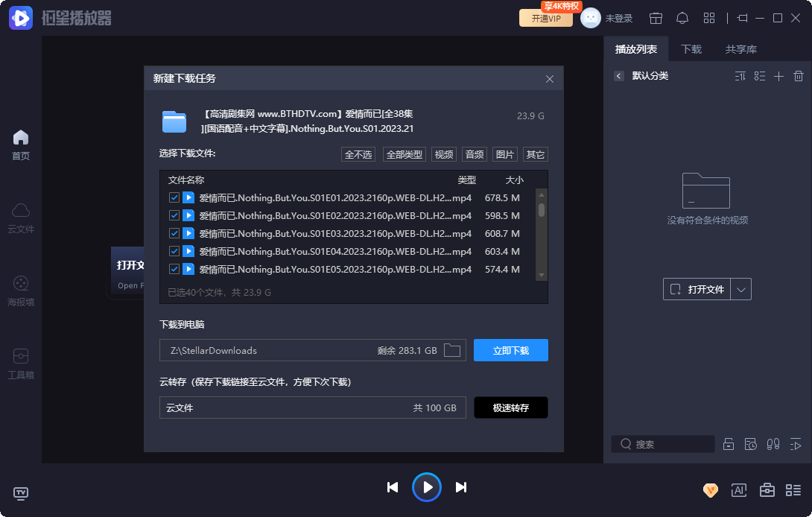Open the playlist sort order dropdown
812x517 pixels.
pyautogui.click(x=740, y=75)
